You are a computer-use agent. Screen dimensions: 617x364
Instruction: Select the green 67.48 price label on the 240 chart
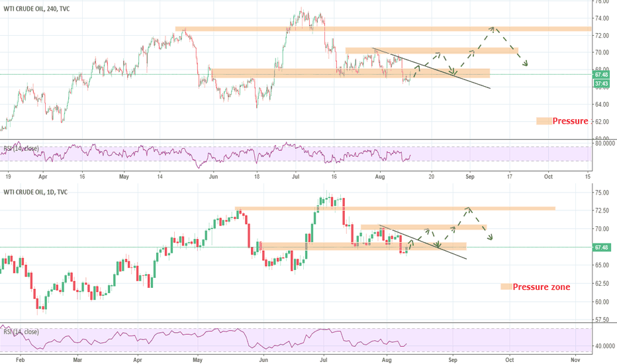coord(601,74)
